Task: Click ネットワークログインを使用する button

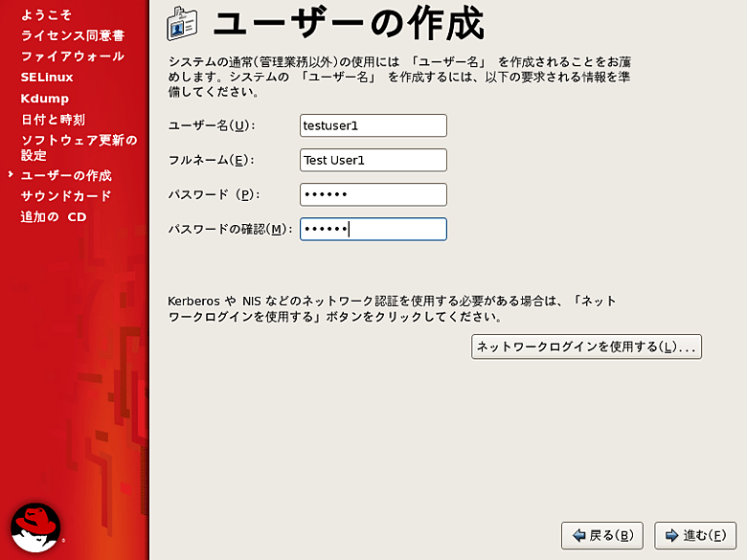Action: [586, 347]
